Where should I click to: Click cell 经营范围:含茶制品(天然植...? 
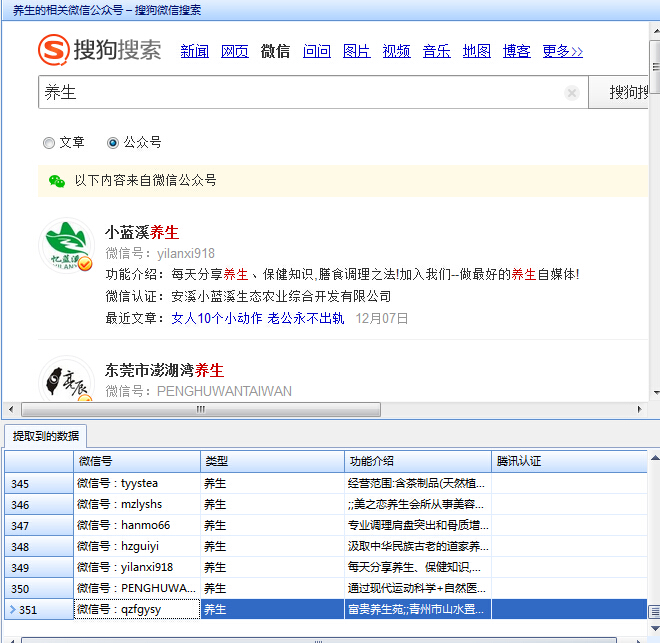[418, 483]
